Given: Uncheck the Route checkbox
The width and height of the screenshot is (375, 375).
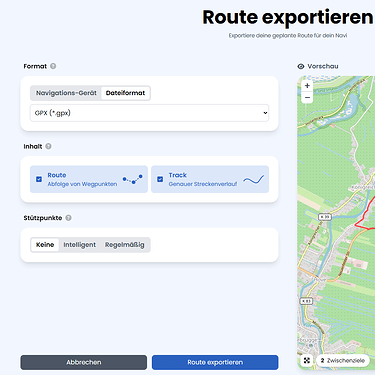Looking at the screenshot, I should pos(39,179).
